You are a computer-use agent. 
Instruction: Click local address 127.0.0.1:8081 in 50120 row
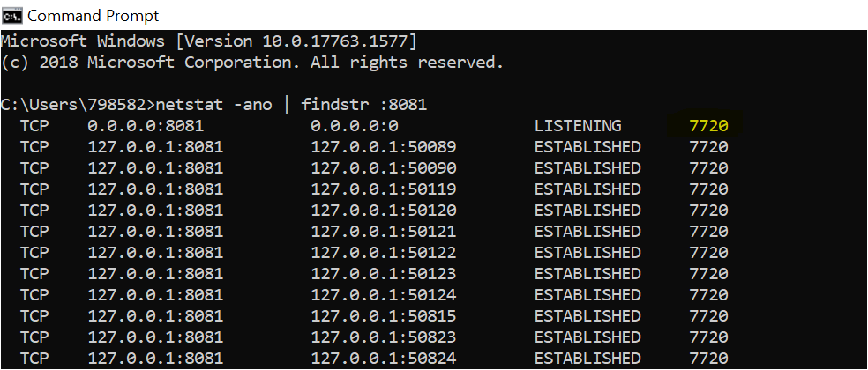[155, 211]
